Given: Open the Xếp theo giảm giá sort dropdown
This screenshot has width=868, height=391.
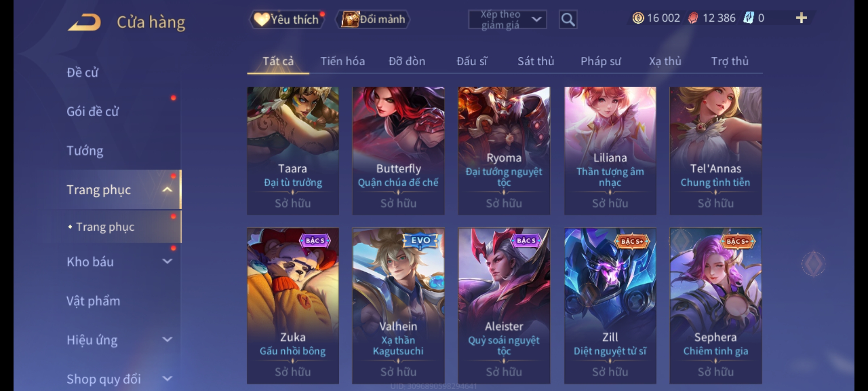Looking at the screenshot, I should coord(507,20).
